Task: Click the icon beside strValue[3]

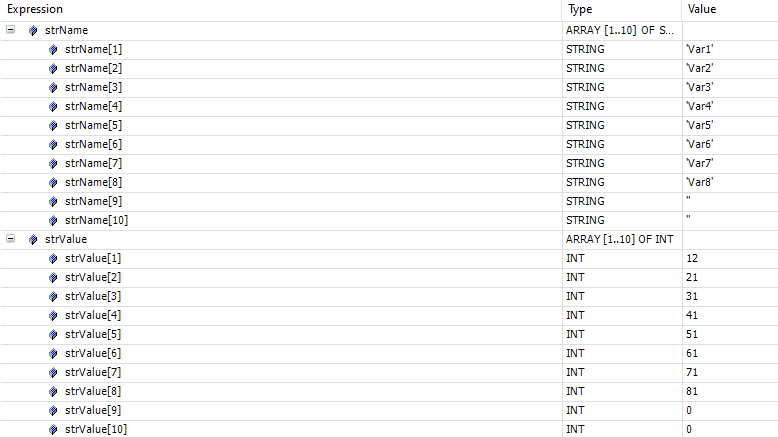Action: coord(53,297)
